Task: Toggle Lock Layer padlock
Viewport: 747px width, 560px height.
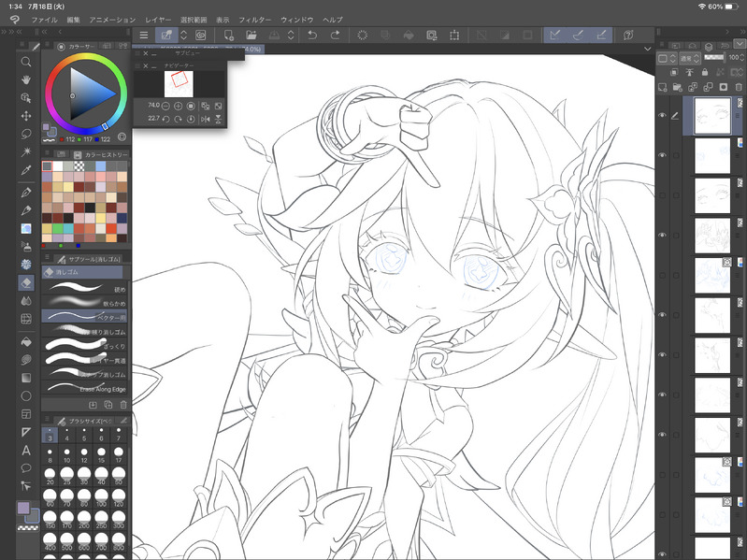Action: tap(705, 72)
